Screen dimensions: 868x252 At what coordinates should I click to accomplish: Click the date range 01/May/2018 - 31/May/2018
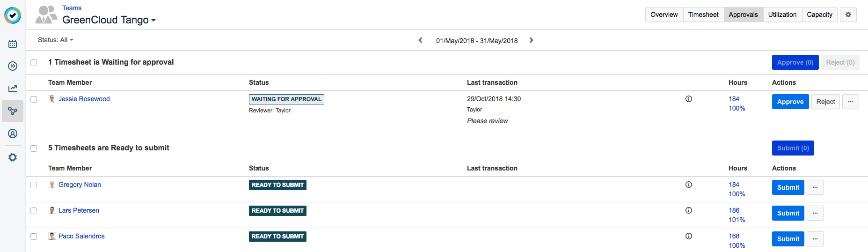tap(477, 41)
